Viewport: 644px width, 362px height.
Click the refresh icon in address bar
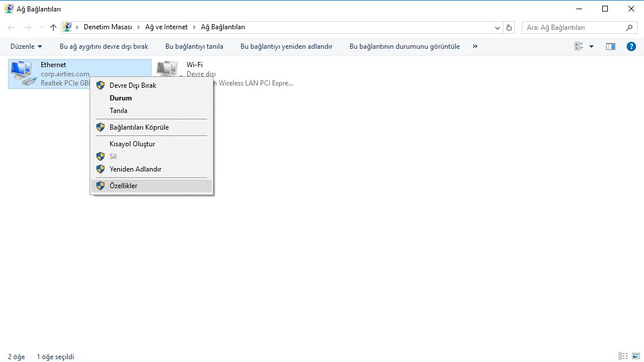(509, 28)
